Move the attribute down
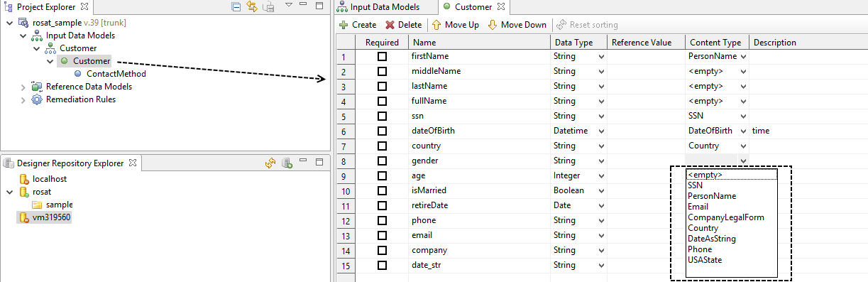This screenshot has width=868, height=282. click(x=517, y=25)
